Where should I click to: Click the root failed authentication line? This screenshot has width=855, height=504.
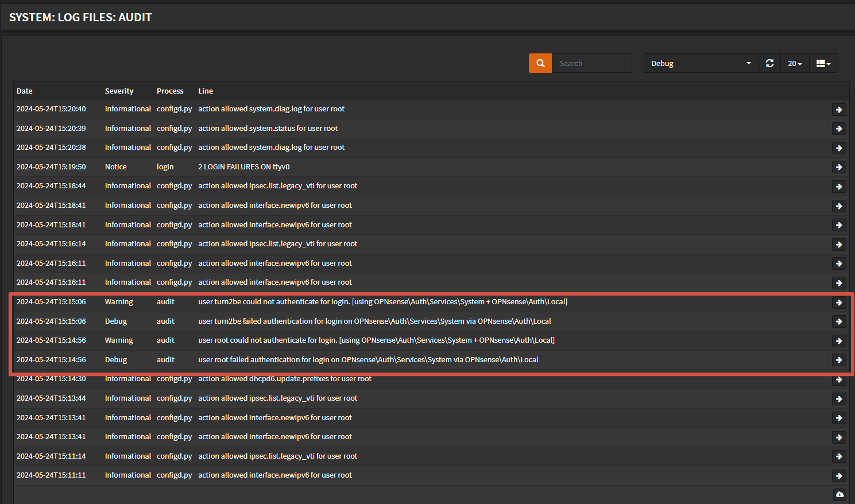(368, 359)
